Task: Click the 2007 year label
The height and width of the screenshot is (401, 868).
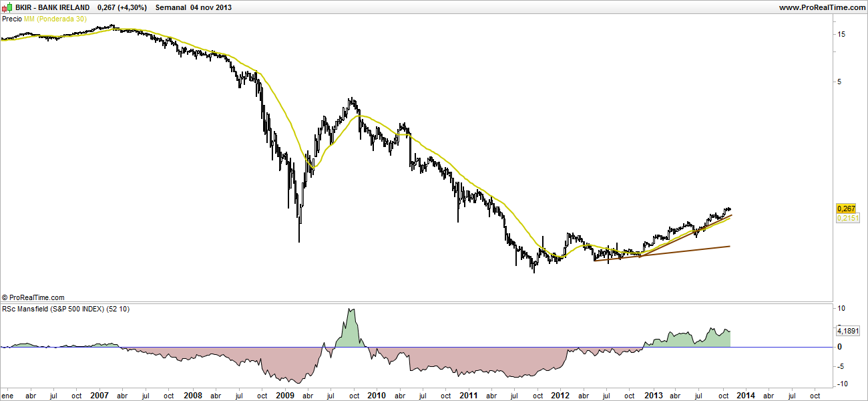Action: pyautogui.click(x=99, y=395)
